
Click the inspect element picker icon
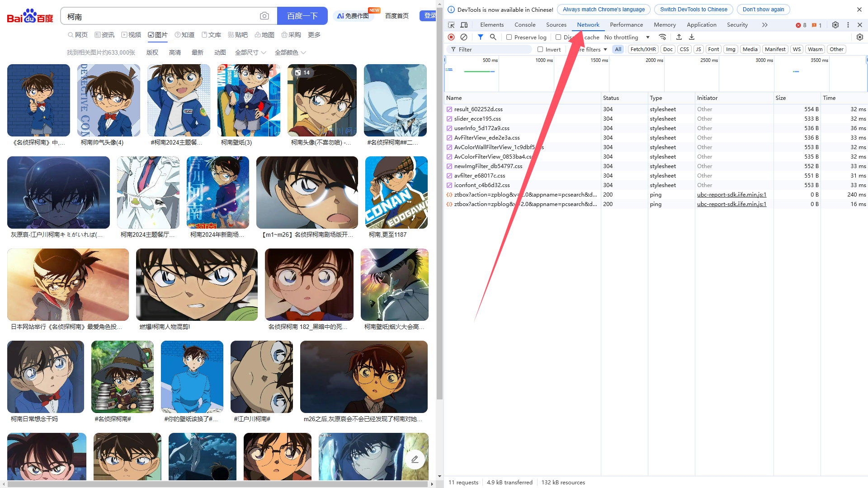click(451, 25)
